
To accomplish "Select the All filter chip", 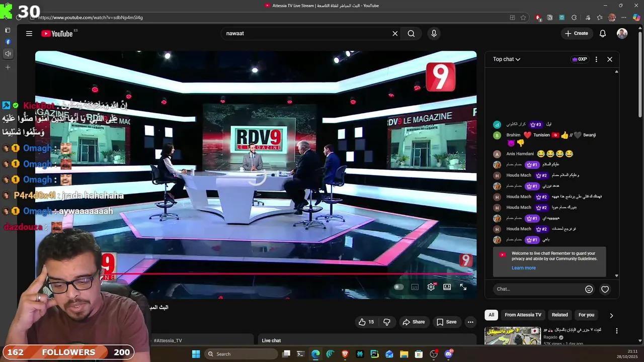I will pyautogui.click(x=492, y=315).
